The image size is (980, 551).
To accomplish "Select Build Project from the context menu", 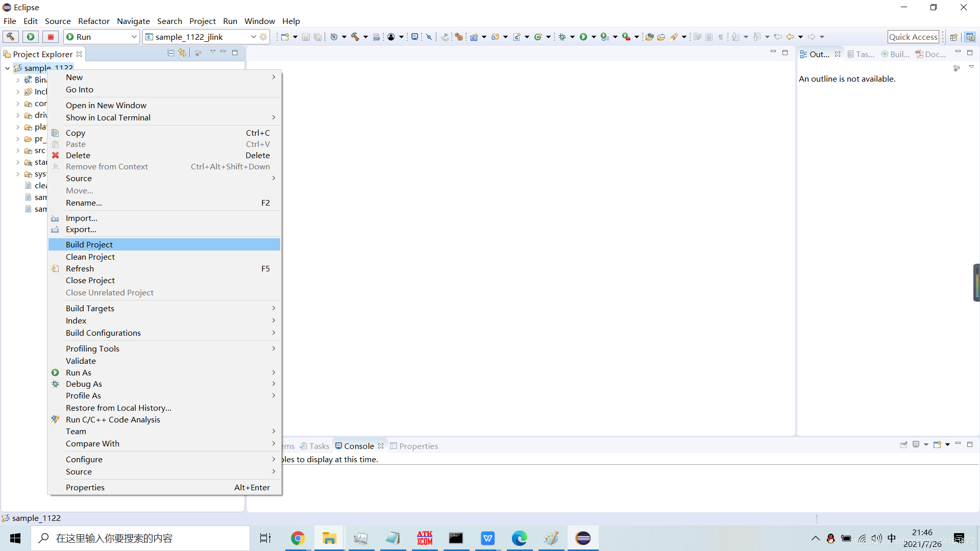I will [x=89, y=245].
